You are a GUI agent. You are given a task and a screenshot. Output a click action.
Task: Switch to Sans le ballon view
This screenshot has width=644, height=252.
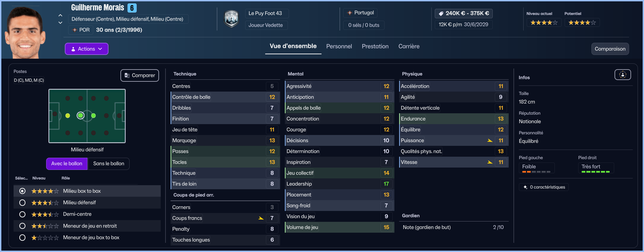click(109, 163)
